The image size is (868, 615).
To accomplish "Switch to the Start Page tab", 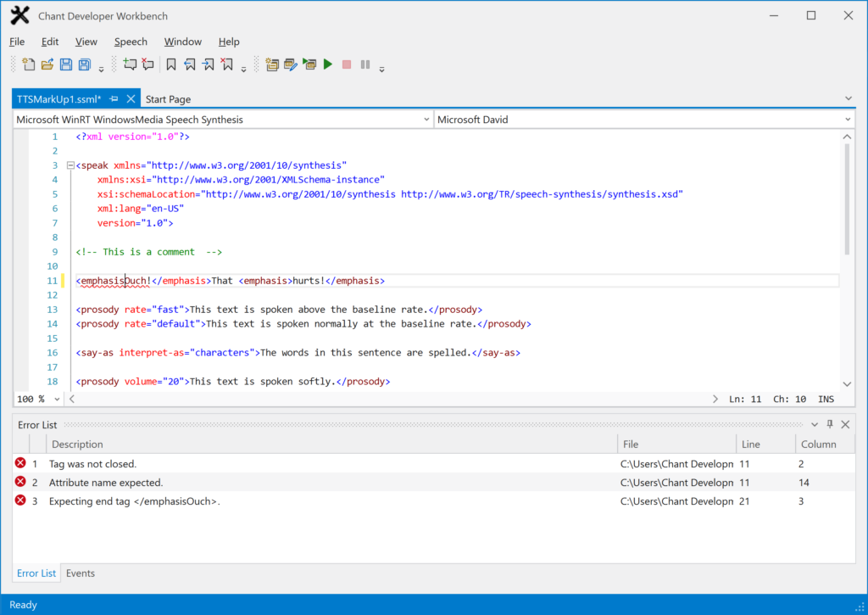I will [169, 99].
